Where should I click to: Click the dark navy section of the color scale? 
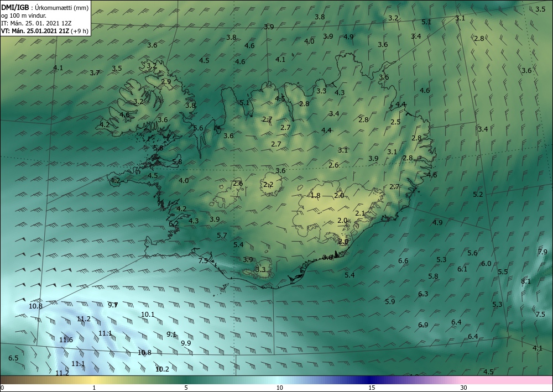pos(371,380)
